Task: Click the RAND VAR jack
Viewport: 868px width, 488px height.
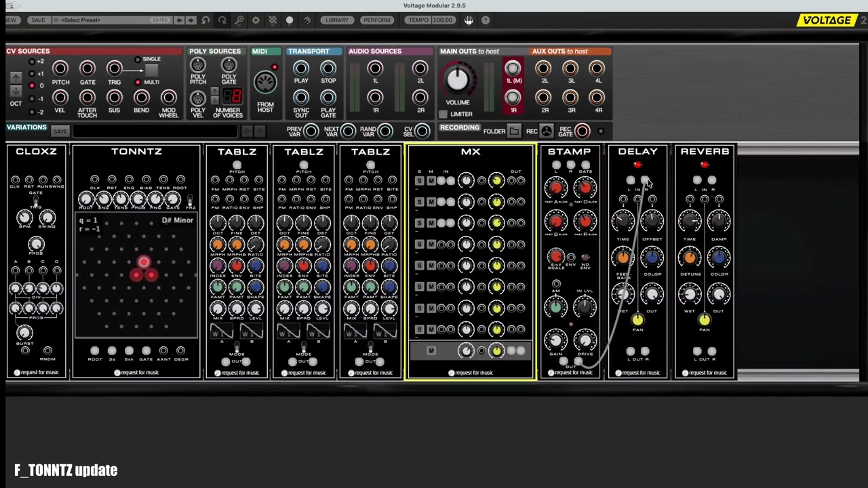Action: tap(385, 131)
